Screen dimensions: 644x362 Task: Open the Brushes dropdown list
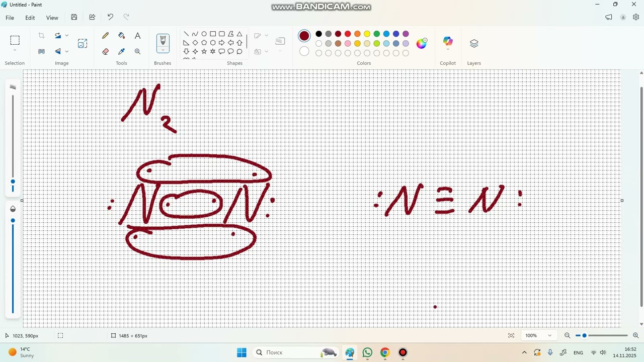163,50
